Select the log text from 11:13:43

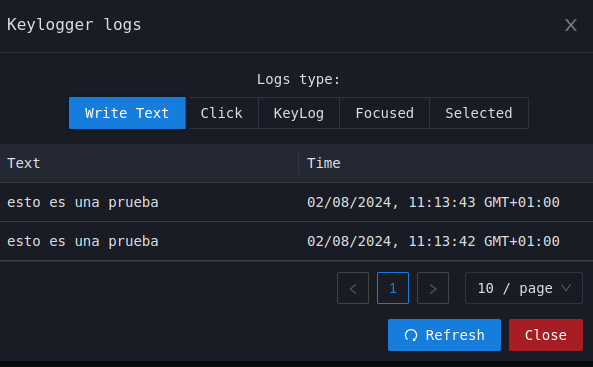[83, 202]
